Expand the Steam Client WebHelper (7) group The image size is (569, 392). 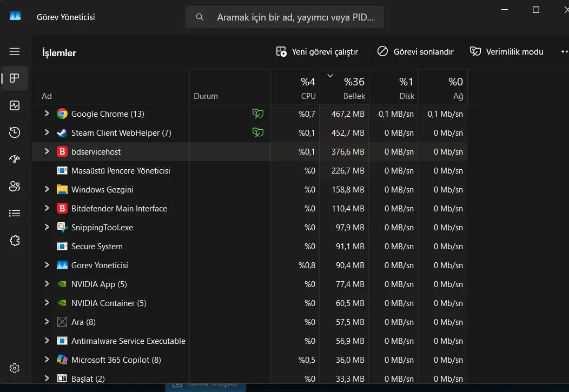[x=47, y=132]
